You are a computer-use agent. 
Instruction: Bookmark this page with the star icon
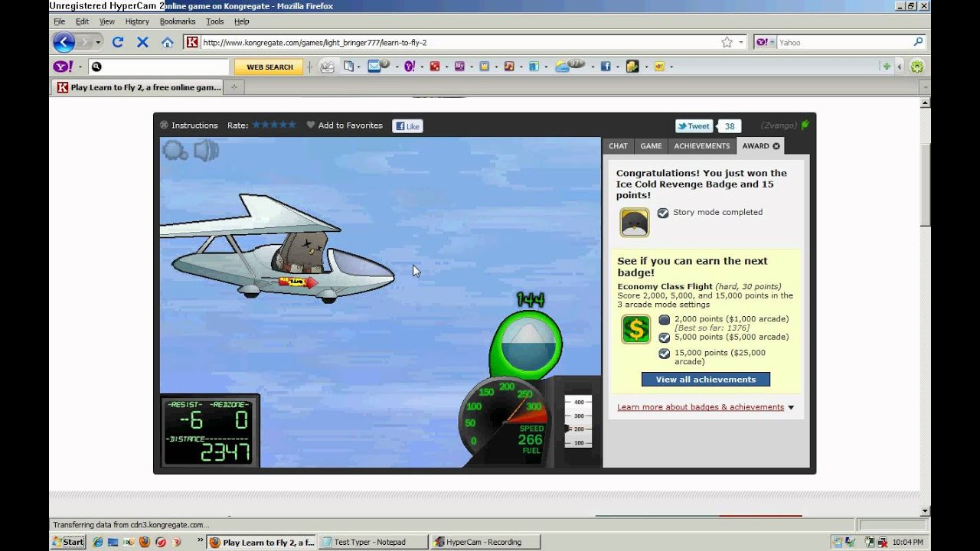tap(727, 42)
